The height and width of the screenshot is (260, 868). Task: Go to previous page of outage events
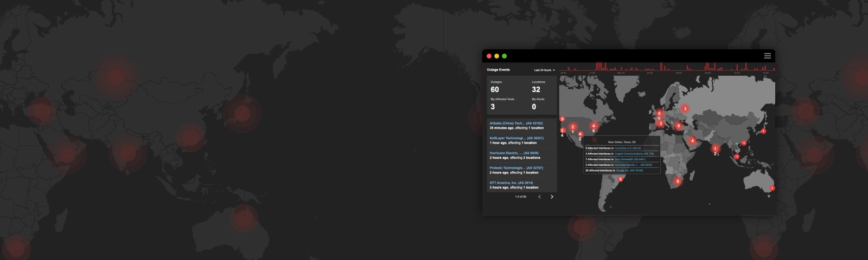click(539, 197)
